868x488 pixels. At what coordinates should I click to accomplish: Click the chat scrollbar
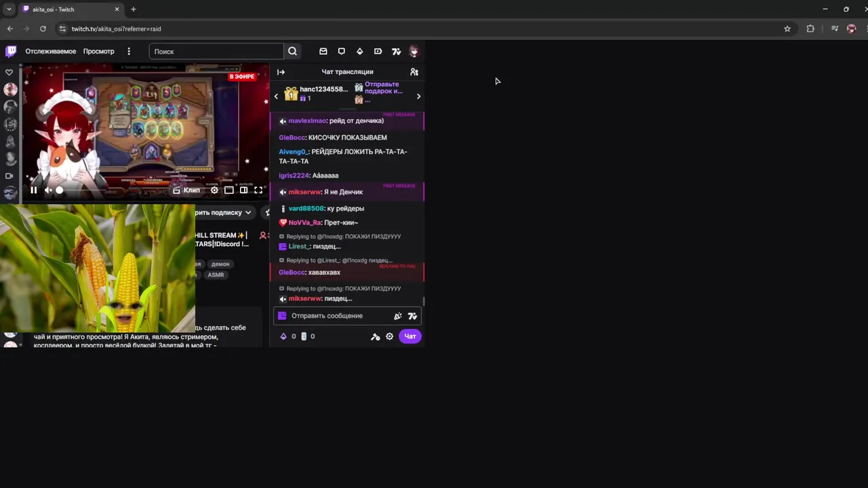[424, 301]
